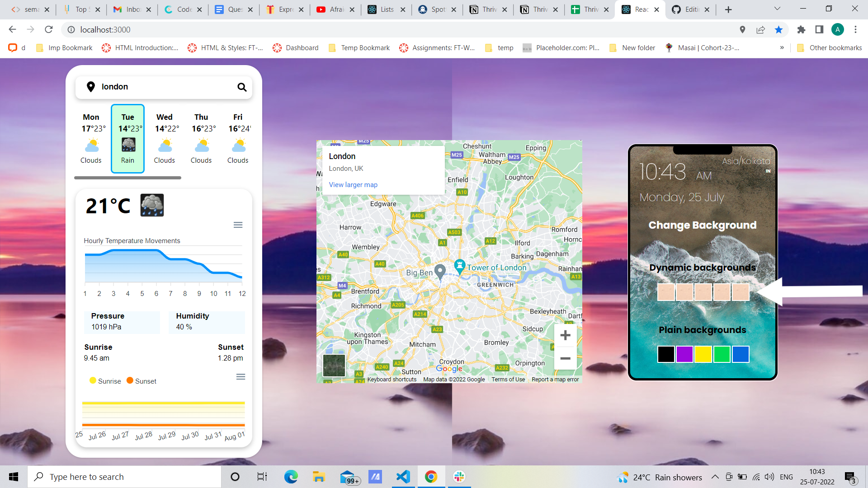Toggle the Sunrise legend series
Image resolution: width=868 pixels, height=488 pixels.
pos(105,381)
